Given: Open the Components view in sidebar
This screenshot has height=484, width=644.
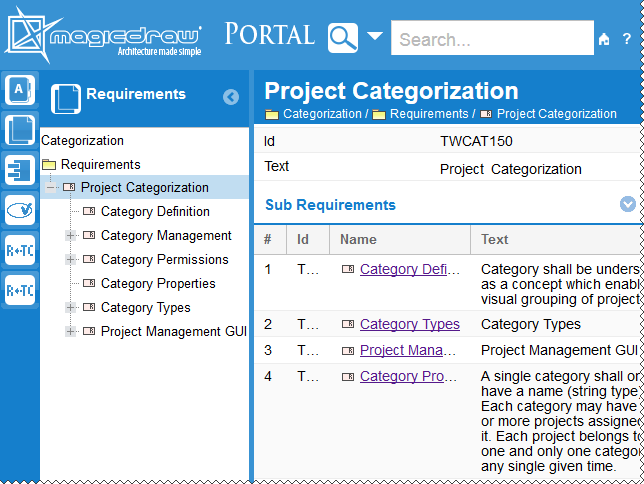Looking at the screenshot, I should 20,169.
